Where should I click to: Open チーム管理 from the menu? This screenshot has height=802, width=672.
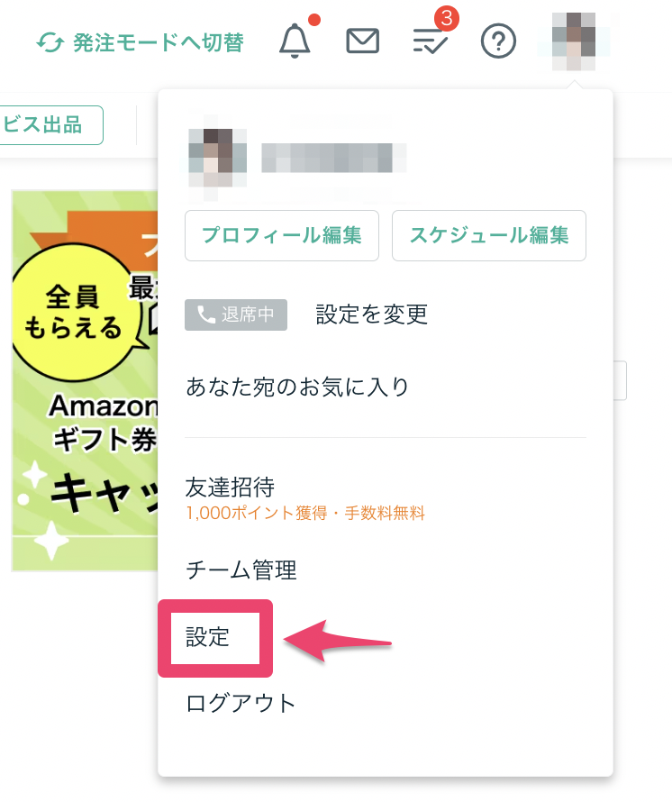[241, 570]
